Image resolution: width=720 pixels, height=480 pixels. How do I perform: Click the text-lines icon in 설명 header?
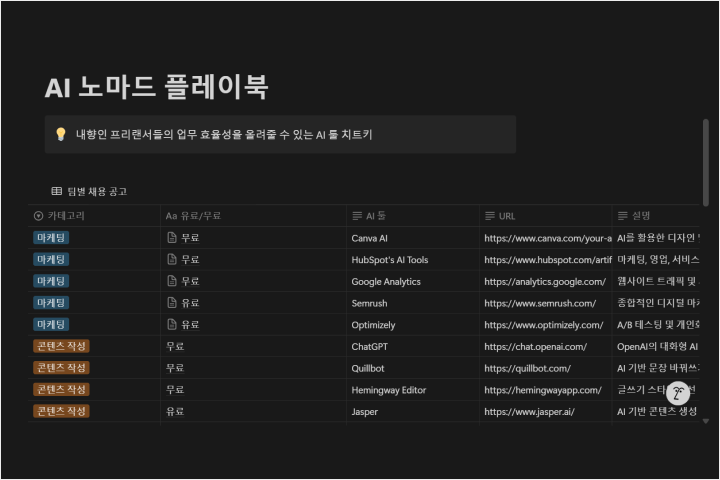(x=623, y=216)
